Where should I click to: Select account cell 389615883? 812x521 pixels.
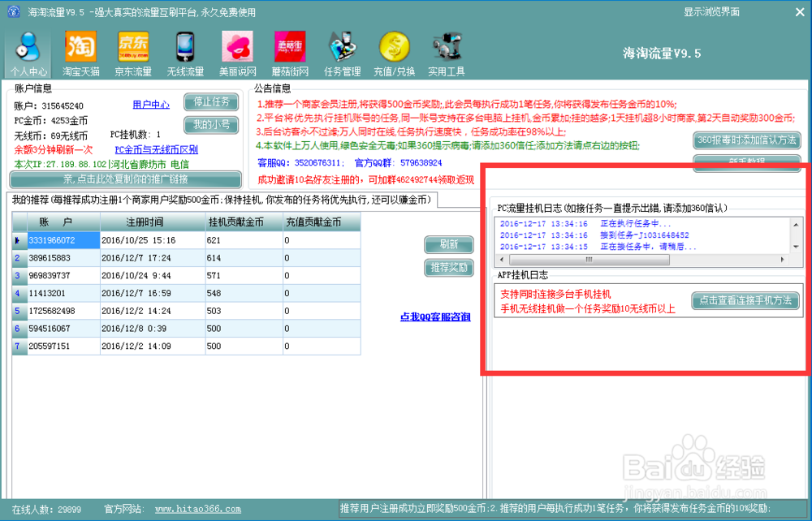63,257
